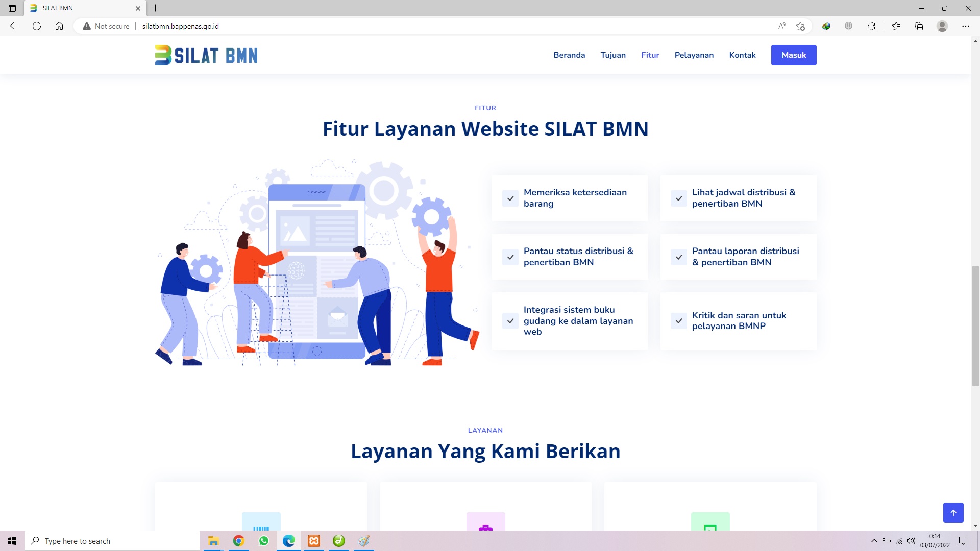The height and width of the screenshot is (551, 980).
Task: Add this page to favorites
Action: 800,26
